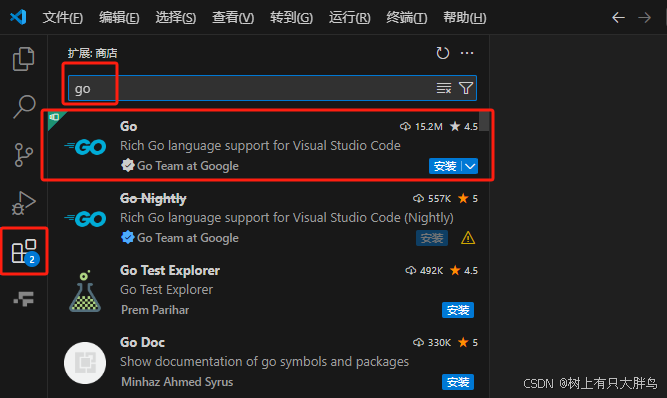Open the views and more actions ellipsis

467,53
